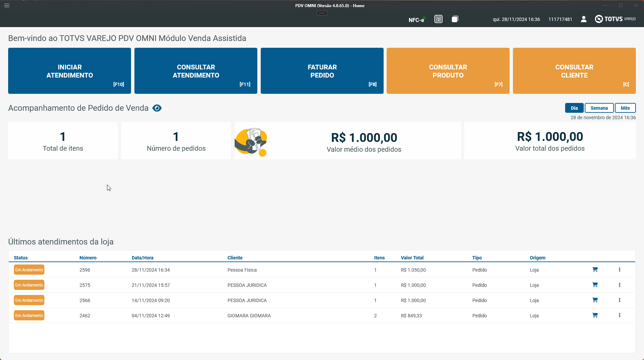This screenshot has height=360, width=644.
Task: Toggle order tracking visibility eye icon
Action: (x=157, y=108)
